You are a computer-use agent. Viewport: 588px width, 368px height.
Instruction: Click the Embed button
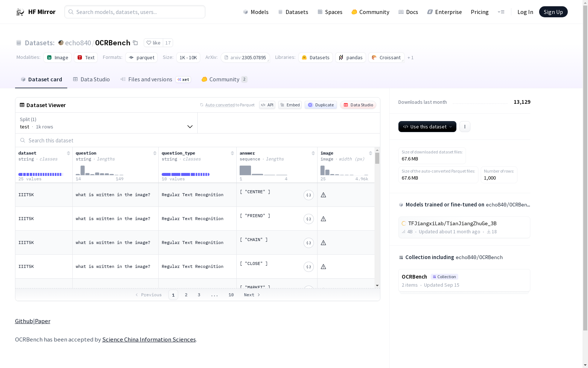click(290, 105)
